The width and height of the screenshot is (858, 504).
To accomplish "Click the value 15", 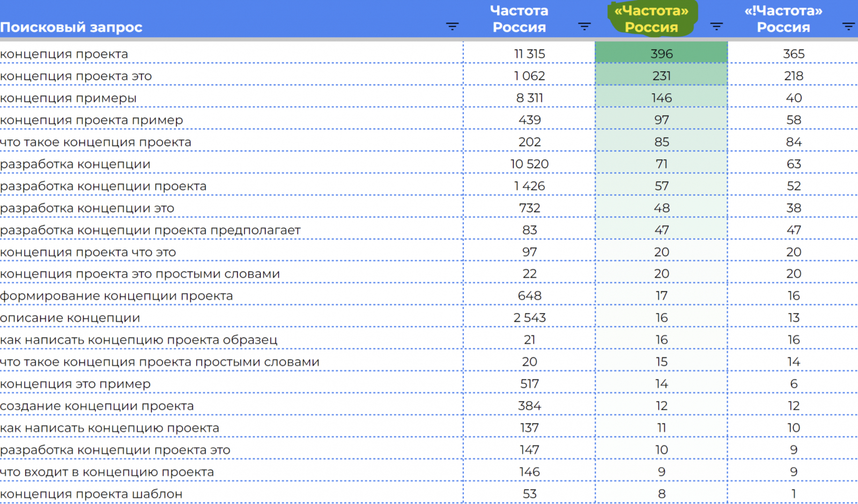I will (661, 362).
